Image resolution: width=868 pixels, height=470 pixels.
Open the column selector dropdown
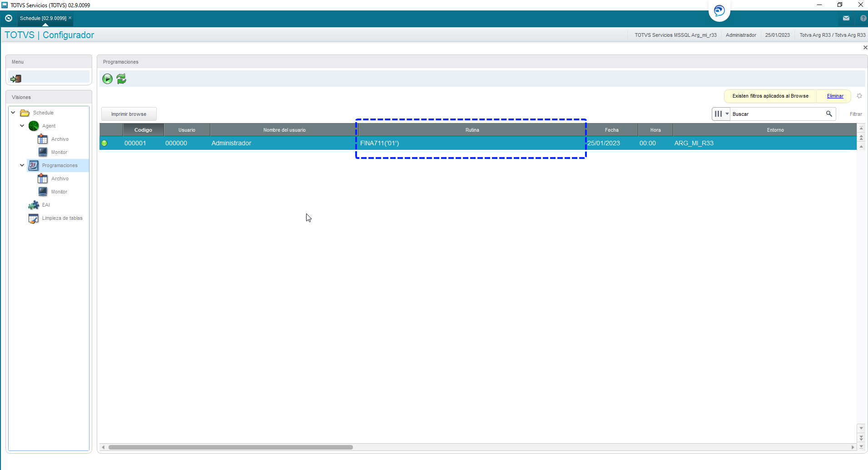pyautogui.click(x=721, y=114)
